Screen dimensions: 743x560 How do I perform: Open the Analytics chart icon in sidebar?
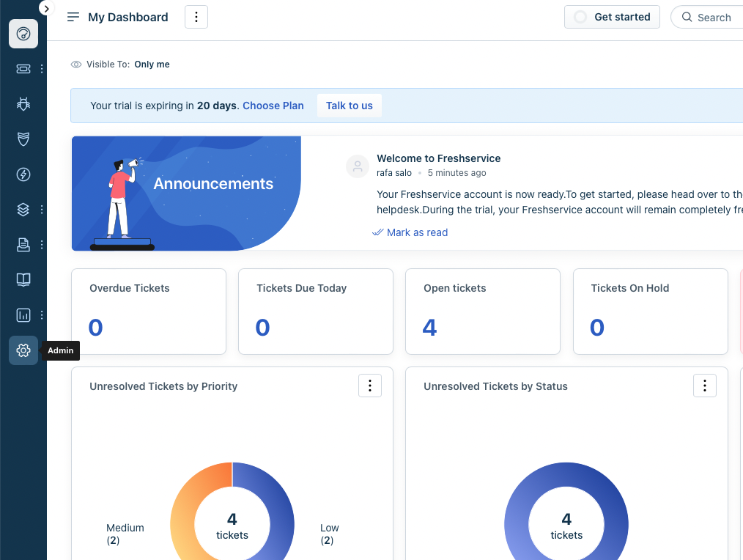pos(23,315)
